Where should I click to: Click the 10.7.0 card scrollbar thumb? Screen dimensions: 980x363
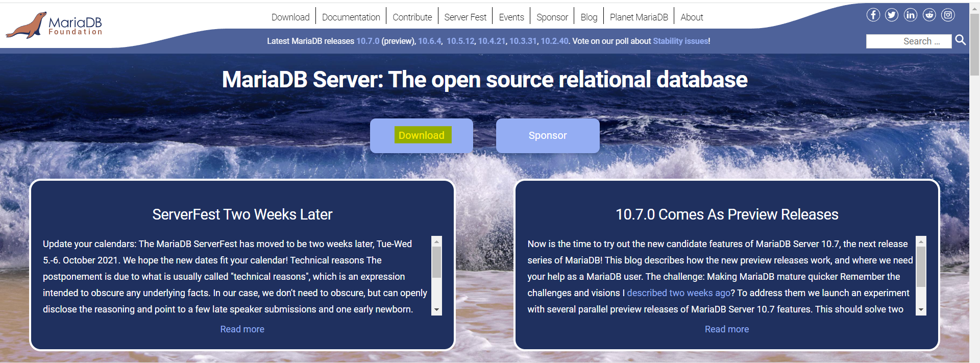921,267
